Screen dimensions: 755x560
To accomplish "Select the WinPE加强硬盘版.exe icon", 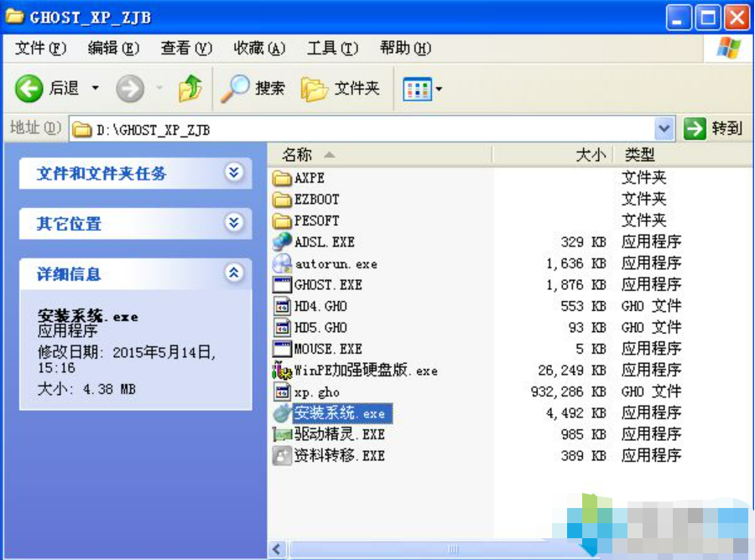I will [282, 371].
